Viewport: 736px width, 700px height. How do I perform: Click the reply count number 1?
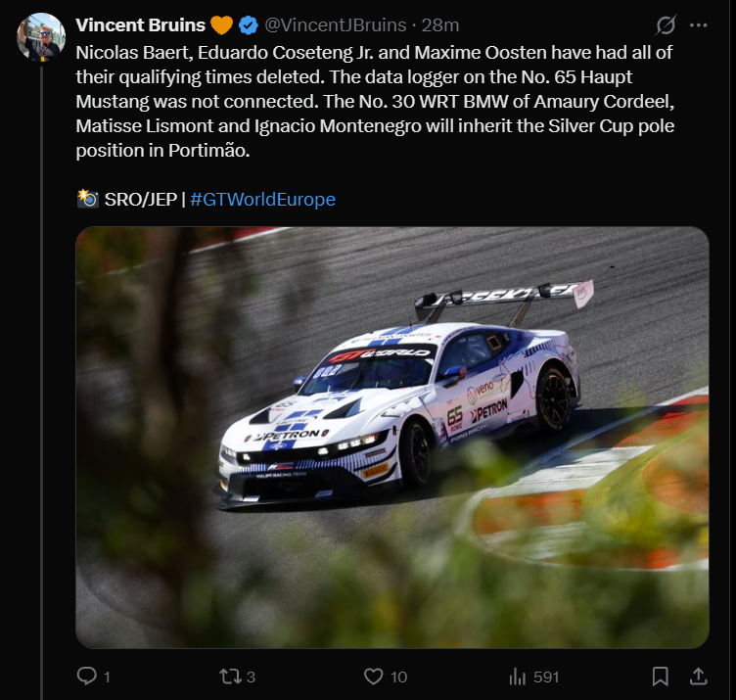tap(107, 677)
